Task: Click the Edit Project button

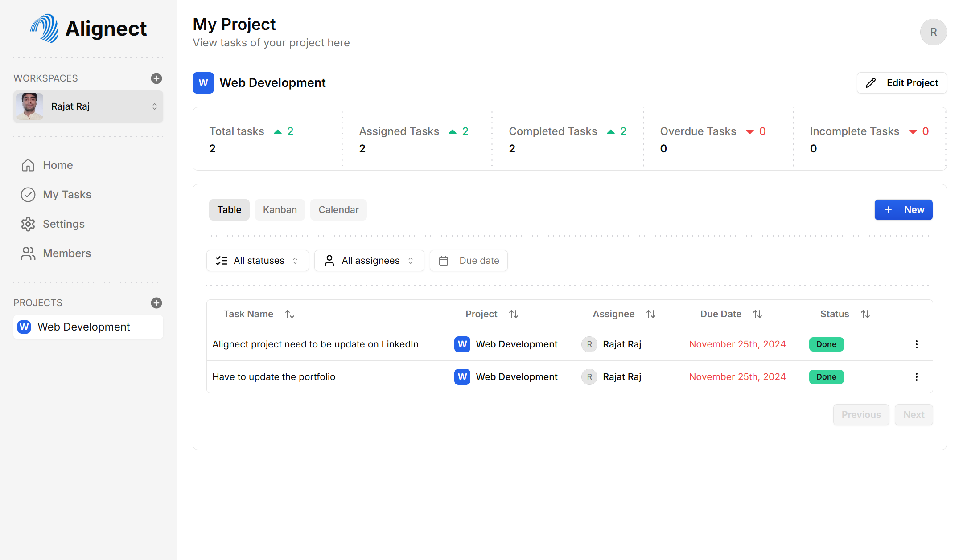Action: (x=902, y=83)
